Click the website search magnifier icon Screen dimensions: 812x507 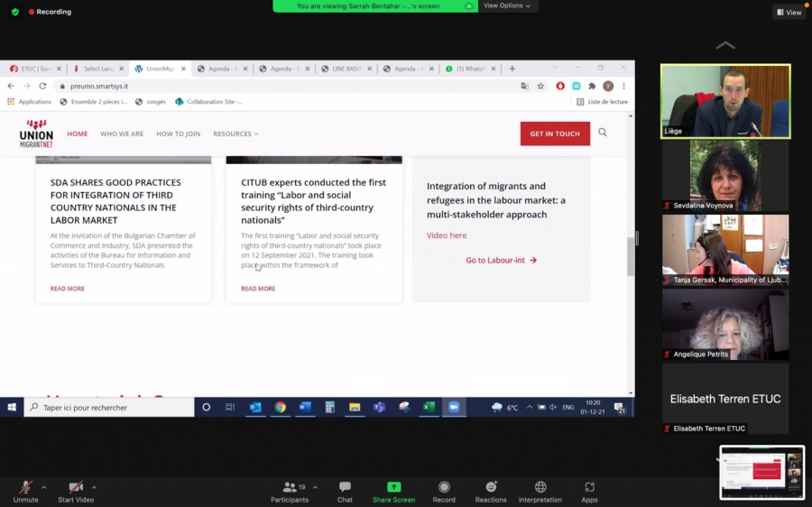[603, 133]
